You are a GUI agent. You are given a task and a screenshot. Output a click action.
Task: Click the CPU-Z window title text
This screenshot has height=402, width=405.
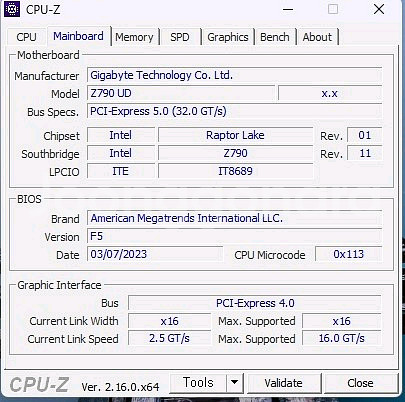click(43, 10)
